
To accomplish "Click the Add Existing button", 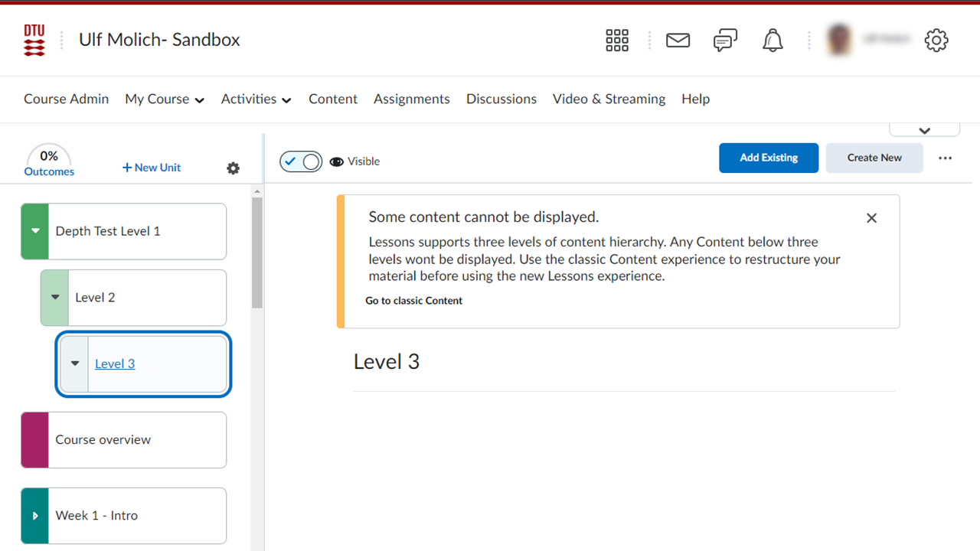I will coord(769,158).
